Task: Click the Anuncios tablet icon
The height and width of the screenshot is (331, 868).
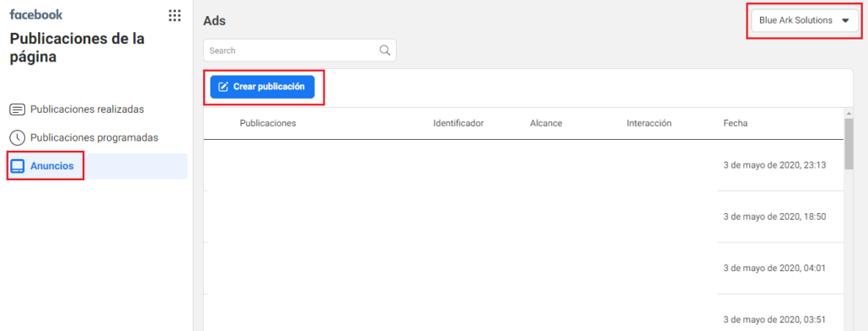Action: point(18,166)
